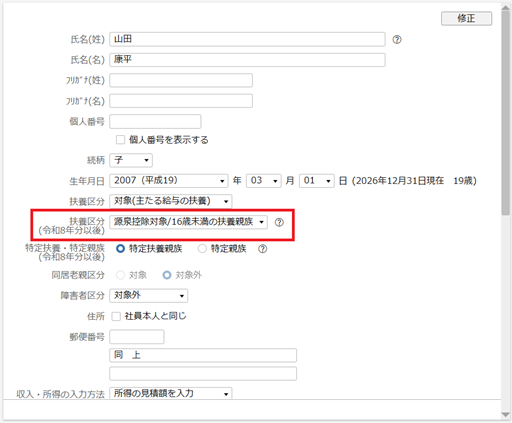This screenshot has width=512, height=423.
Task: Open the 扶養区分 dropdown 対象(主たる給与の扶養)
Action: 171,201
